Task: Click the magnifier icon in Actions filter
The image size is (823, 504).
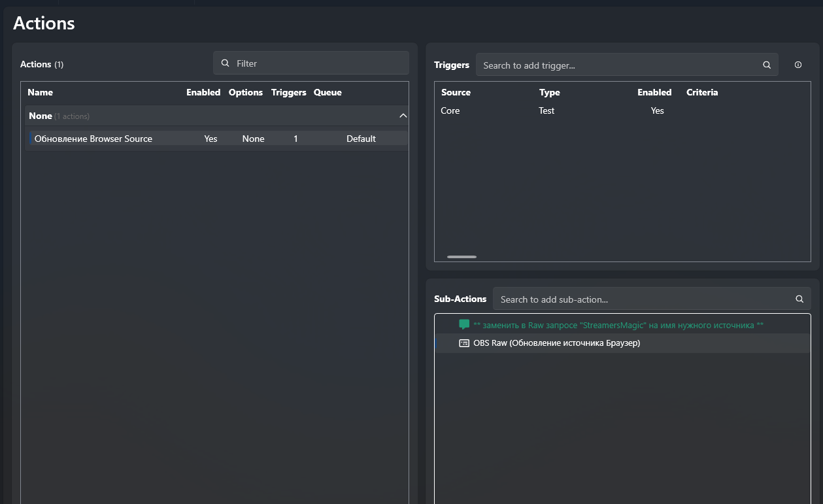Action: pos(226,63)
